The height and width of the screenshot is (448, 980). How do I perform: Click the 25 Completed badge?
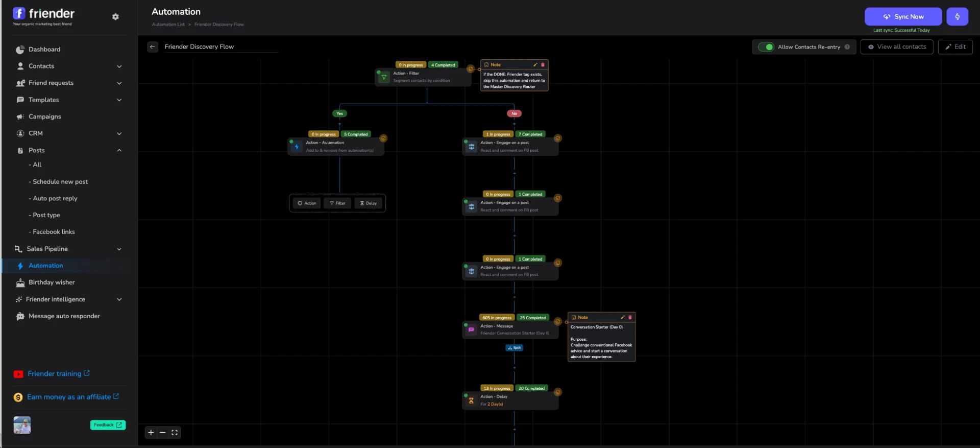pyautogui.click(x=532, y=318)
